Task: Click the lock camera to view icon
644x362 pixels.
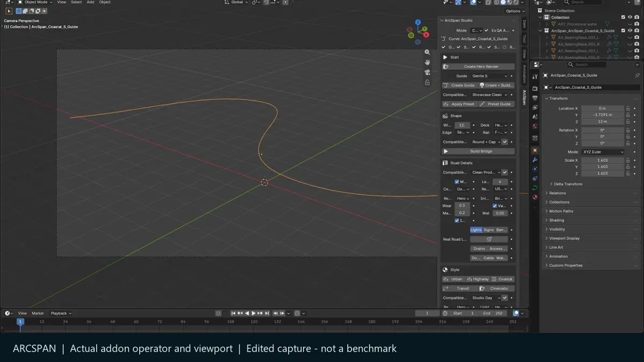Action: (427, 83)
